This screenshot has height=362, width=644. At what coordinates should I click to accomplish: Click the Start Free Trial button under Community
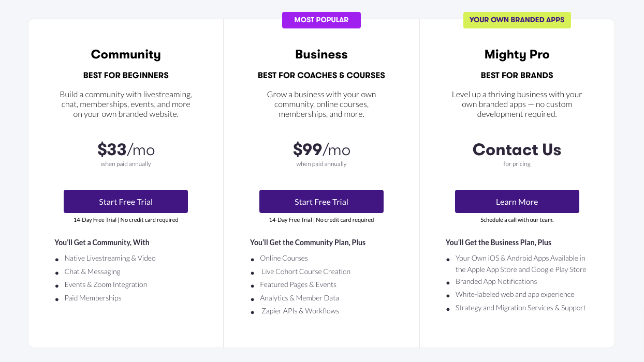click(125, 201)
